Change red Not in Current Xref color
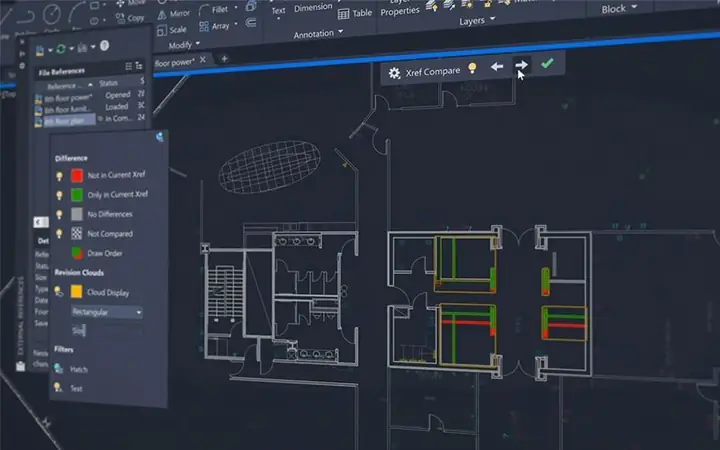 [x=77, y=175]
